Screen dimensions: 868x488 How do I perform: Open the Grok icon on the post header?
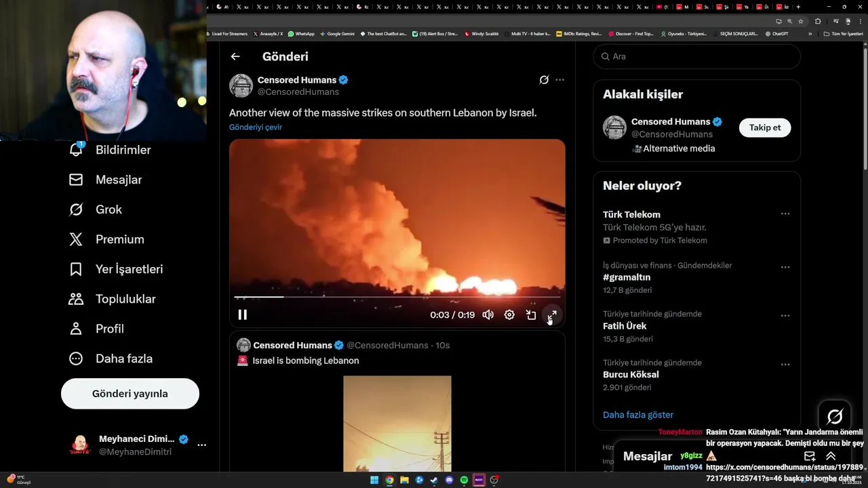pyautogui.click(x=544, y=80)
